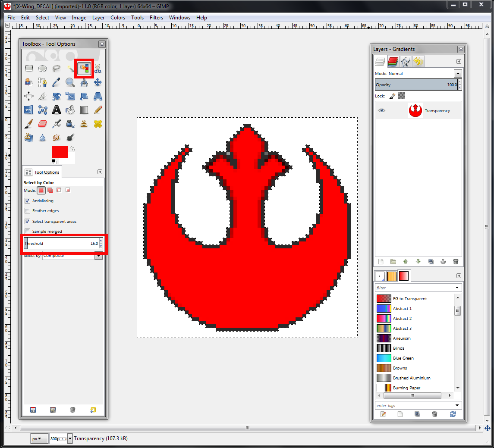Select the Pencil tool
The image size is (494, 448).
point(98,110)
